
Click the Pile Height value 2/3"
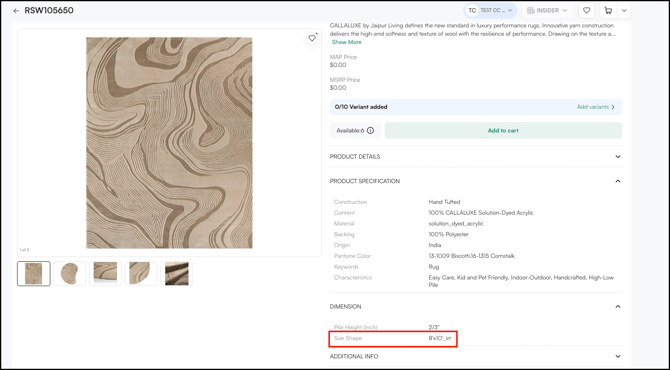[x=434, y=327]
